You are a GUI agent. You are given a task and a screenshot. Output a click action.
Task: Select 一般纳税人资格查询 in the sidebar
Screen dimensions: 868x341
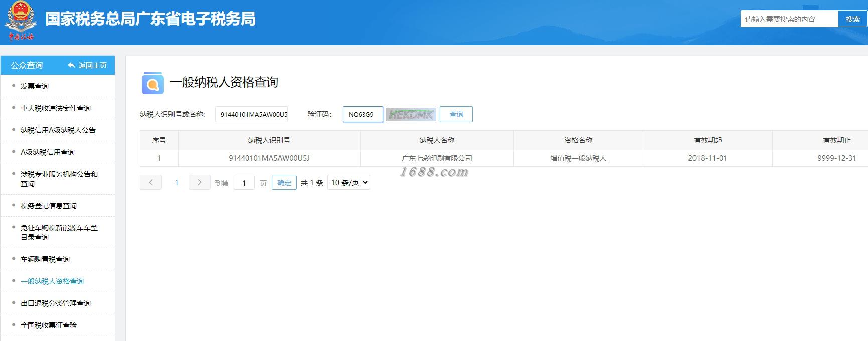[x=52, y=281]
